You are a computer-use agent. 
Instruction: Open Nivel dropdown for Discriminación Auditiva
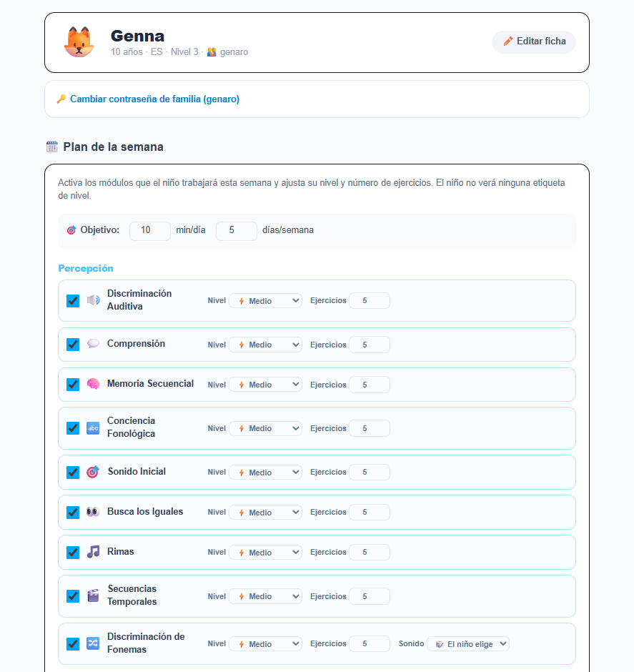tap(266, 301)
